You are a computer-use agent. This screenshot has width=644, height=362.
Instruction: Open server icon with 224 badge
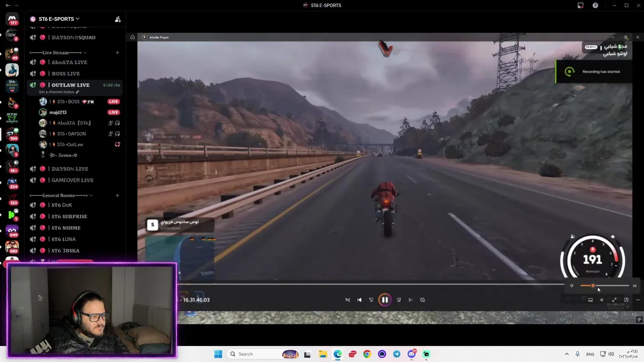pyautogui.click(x=12, y=182)
